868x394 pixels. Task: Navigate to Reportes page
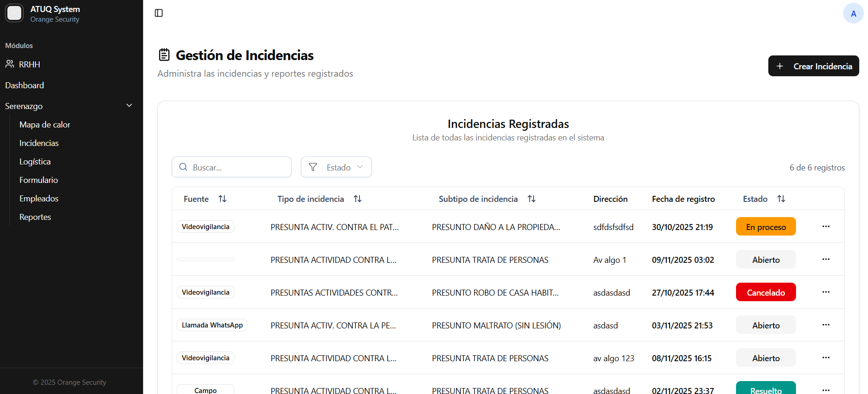(35, 217)
